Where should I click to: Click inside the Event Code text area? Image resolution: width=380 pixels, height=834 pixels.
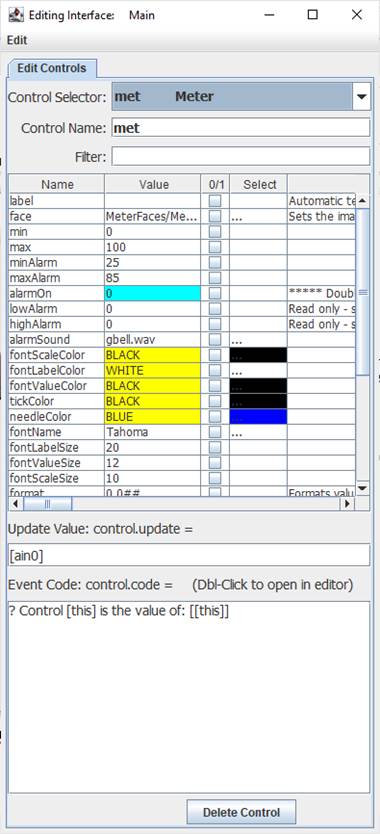pyautogui.click(x=189, y=697)
